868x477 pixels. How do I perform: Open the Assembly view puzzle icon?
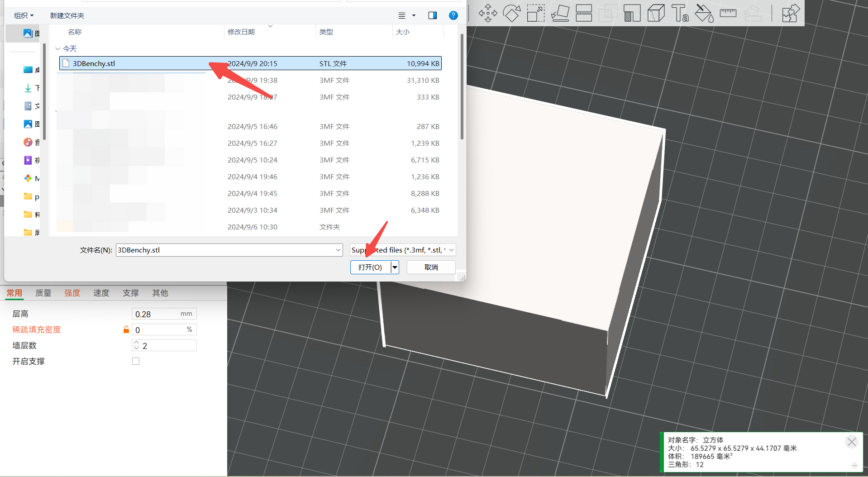point(791,13)
